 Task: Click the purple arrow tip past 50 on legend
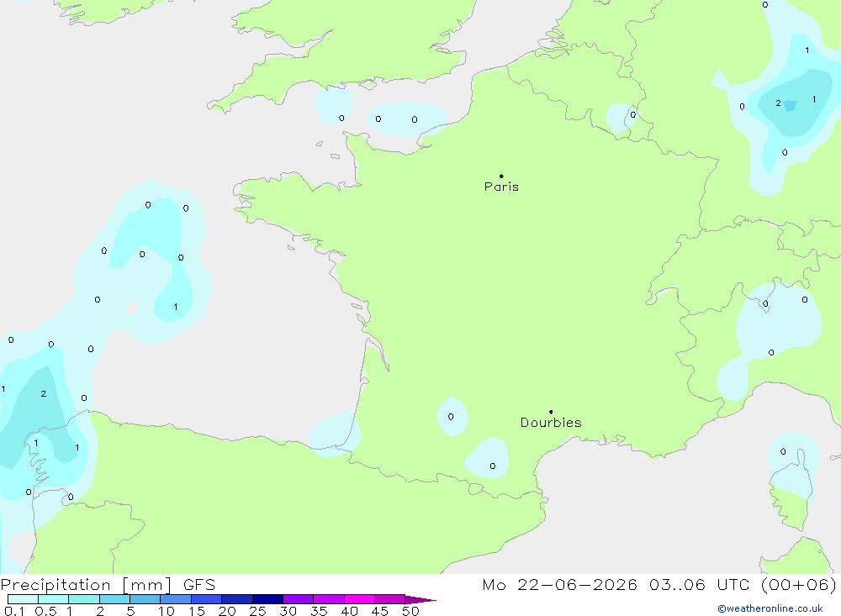click(x=420, y=599)
